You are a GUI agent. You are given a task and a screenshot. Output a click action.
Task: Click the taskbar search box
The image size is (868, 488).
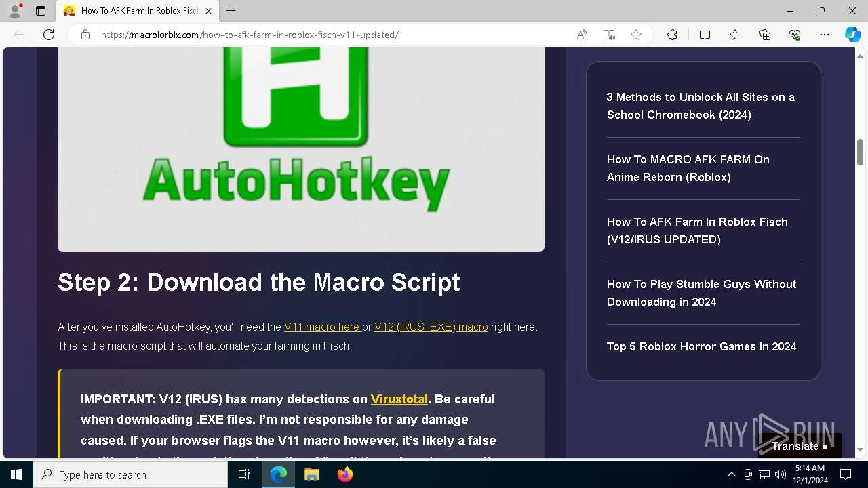tap(130, 474)
